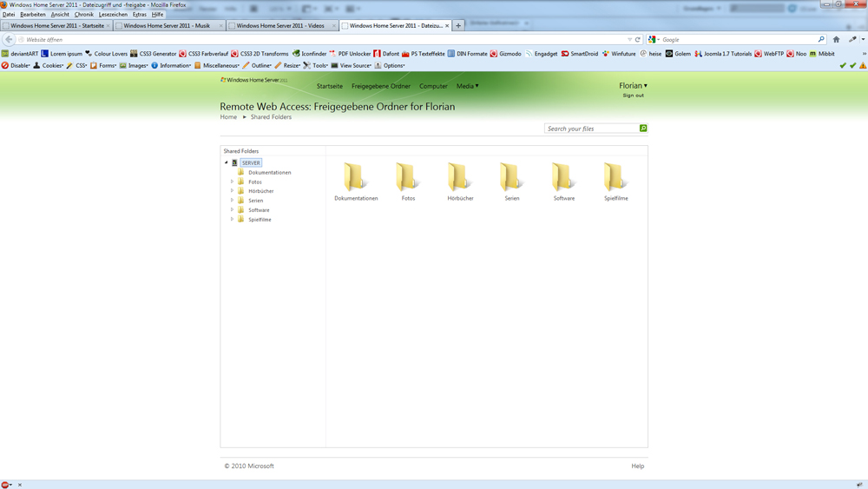868x489 pixels.
Task: Open the Media dropdown menu
Action: click(467, 86)
